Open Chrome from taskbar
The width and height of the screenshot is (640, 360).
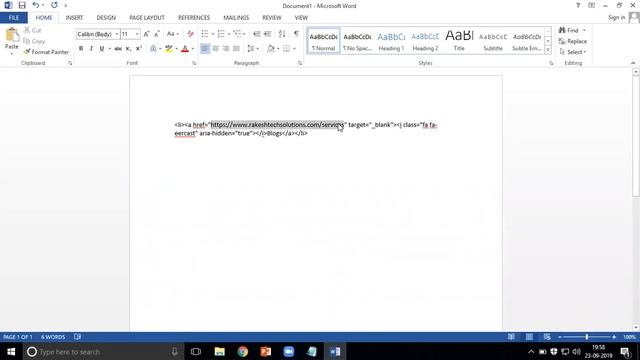click(x=242, y=351)
